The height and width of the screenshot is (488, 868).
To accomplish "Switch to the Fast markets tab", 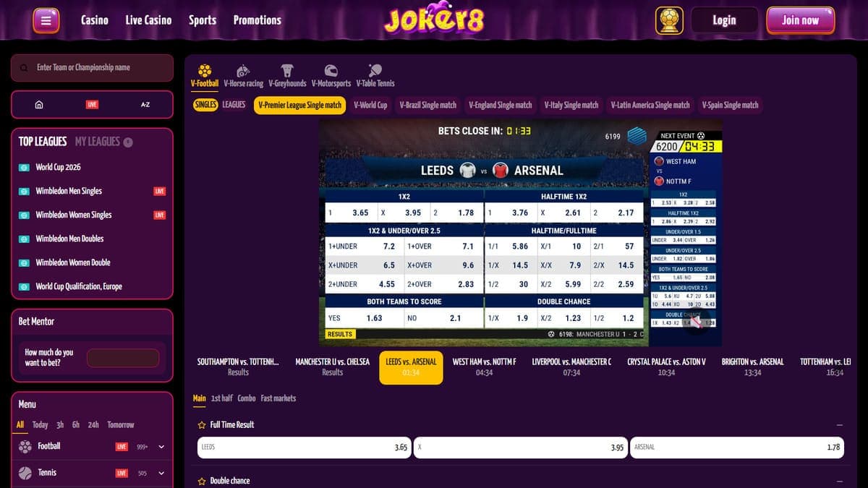I will click(x=278, y=398).
